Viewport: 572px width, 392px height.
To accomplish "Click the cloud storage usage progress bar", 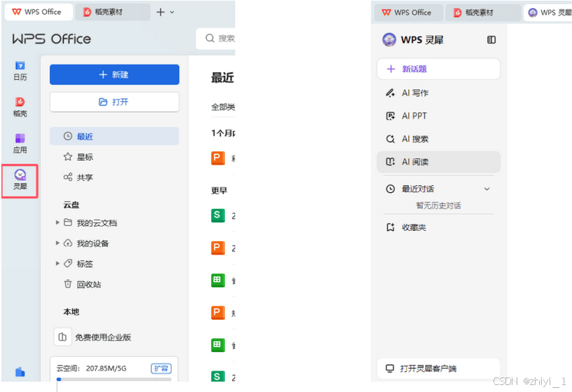I will [x=114, y=379].
